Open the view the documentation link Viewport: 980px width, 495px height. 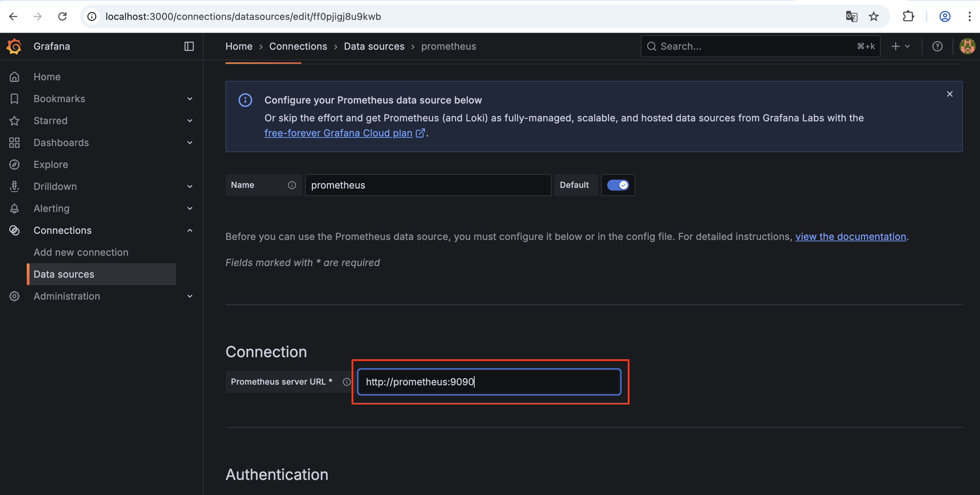(851, 237)
